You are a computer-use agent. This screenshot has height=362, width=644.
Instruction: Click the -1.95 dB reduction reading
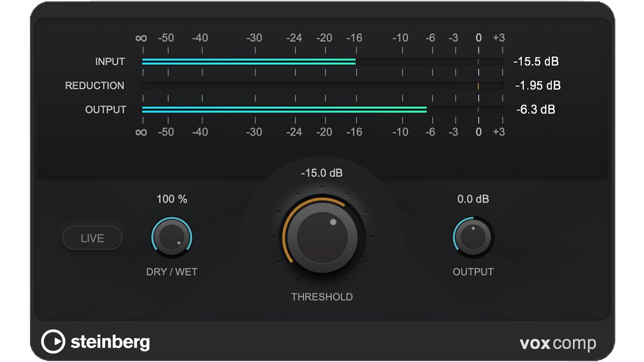(538, 85)
